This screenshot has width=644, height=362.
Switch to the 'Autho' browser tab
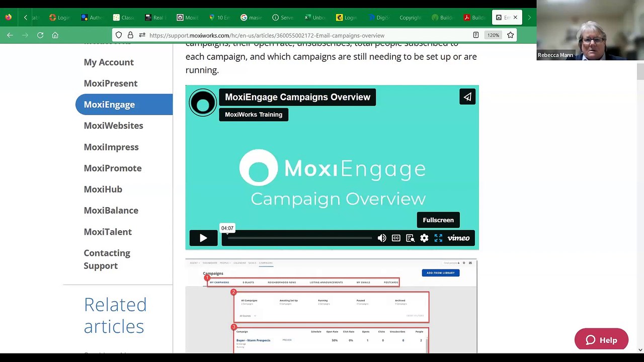tap(92, 17)
